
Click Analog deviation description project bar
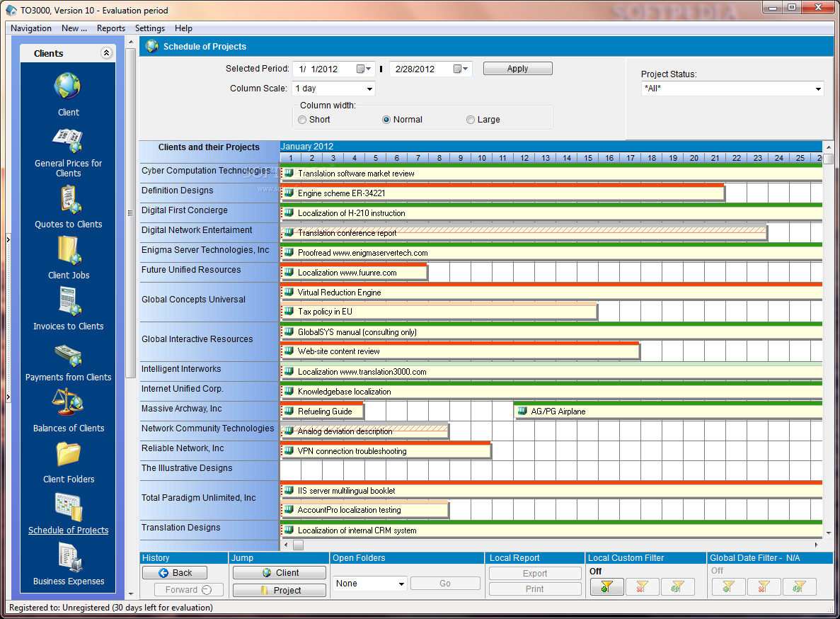pyautogui.click(x=364, y=431)
